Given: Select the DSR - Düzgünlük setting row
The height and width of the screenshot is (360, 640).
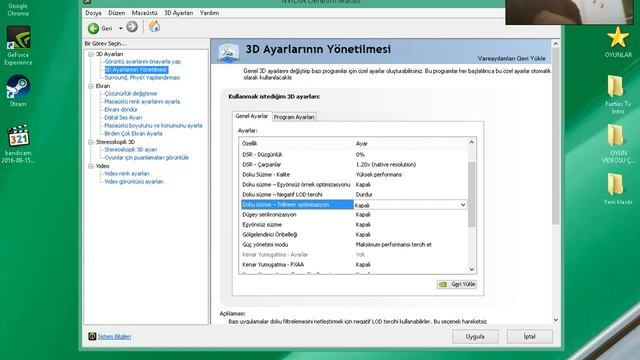Looking at the screenshot, I should tap(353, 155).
